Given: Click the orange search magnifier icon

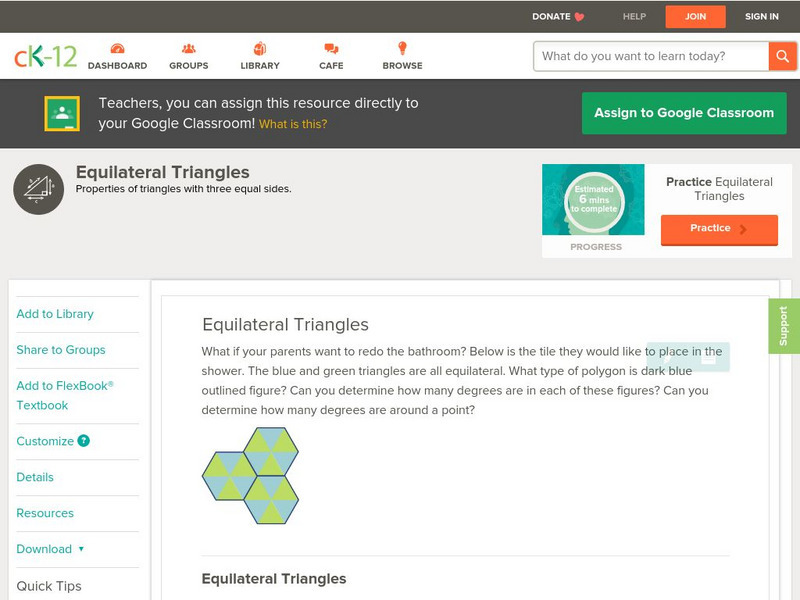Looking at the screenshot, I should 784,56.
